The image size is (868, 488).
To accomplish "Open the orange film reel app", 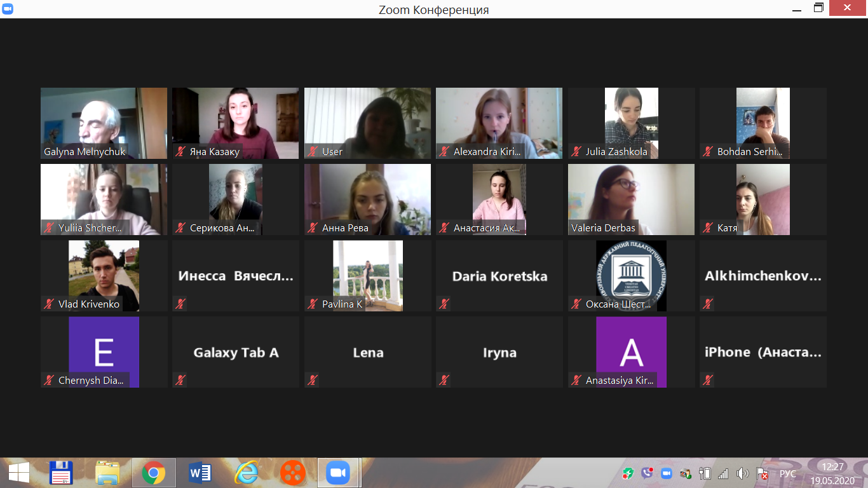I will pyautogui.click(x=292, y=473).
